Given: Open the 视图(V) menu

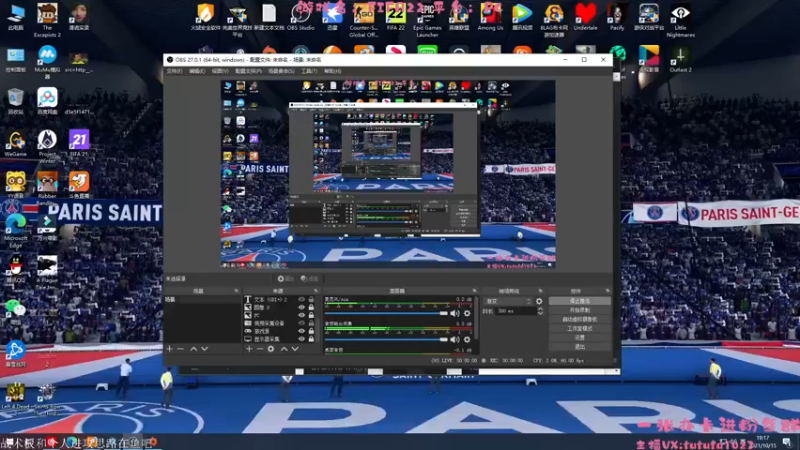Looking at the screenshot, I should pos(220,71).
